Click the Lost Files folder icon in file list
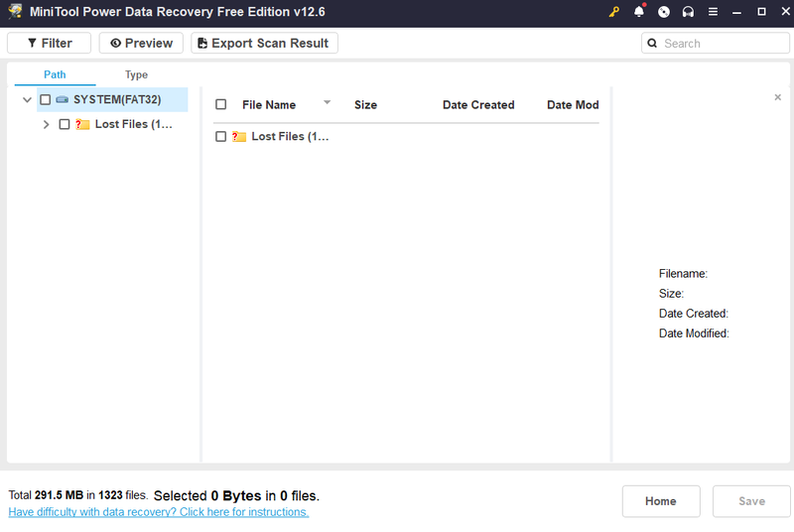Screen dimensions: 794x532 tap(239, 136)
